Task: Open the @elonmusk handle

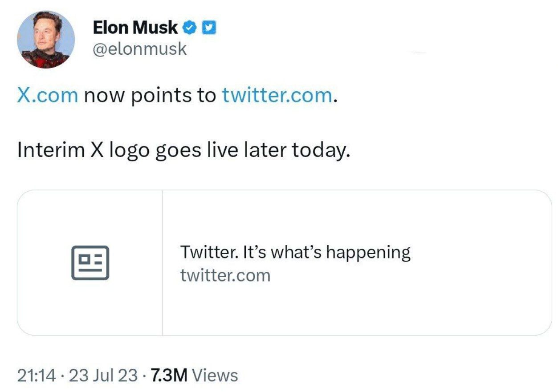Action: click(139, 48)
